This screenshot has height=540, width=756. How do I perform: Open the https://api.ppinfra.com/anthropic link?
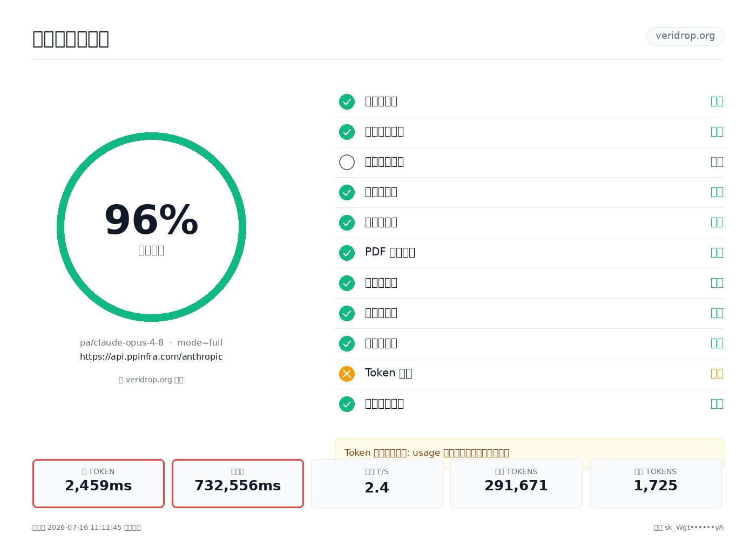pyautogui.click(x=151, y=356)
